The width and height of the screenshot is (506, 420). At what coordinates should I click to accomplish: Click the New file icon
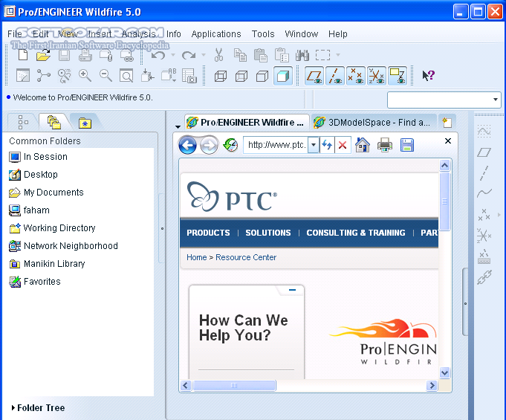point(23,55)
